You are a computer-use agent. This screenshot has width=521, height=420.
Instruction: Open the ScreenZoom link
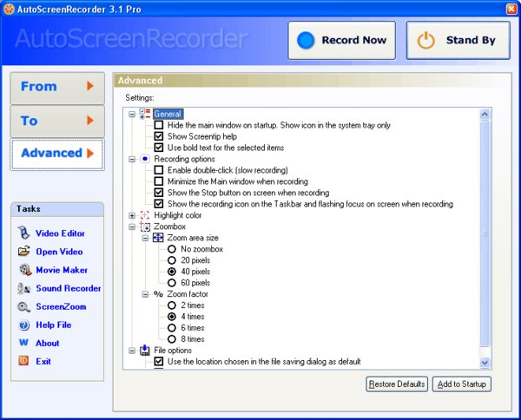[61, 306]
